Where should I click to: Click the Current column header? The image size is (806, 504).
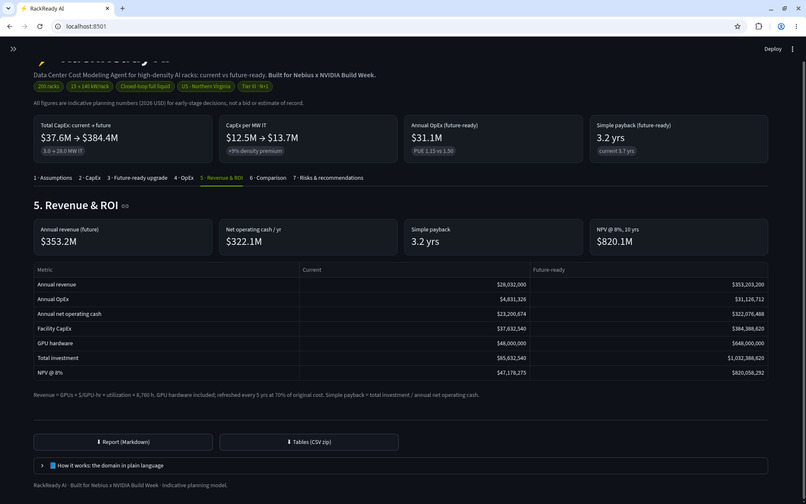point(414,270)
